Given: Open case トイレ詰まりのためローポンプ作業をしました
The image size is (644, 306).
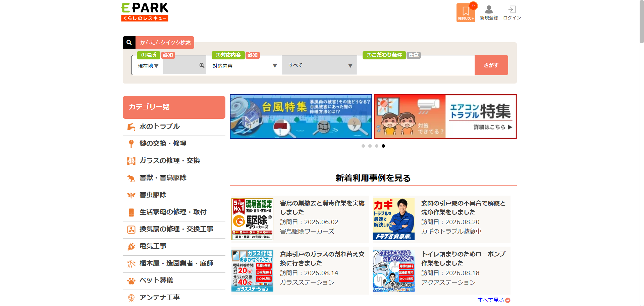Looking at the screenshot, I should [x=441, y=270].
